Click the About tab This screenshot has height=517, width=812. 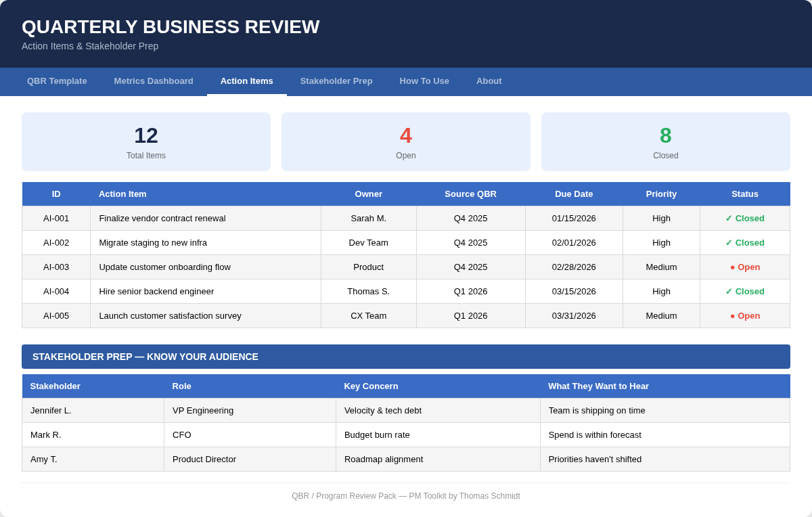pyautogui.click(x=489, y=81)
